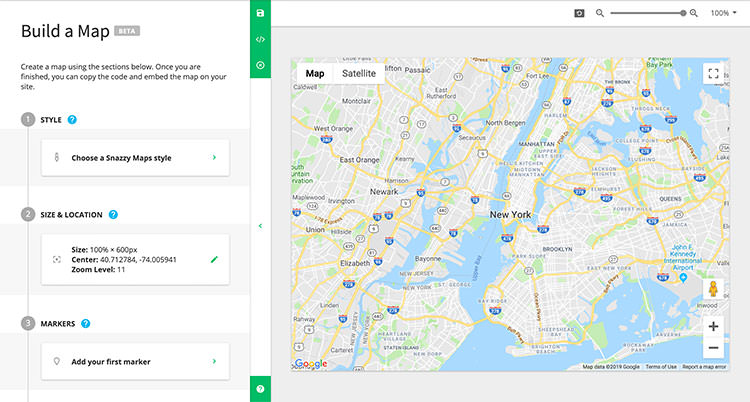Switch to the Satellite map view
Viewport: 750px width, 402px height.
pos(359,73)
